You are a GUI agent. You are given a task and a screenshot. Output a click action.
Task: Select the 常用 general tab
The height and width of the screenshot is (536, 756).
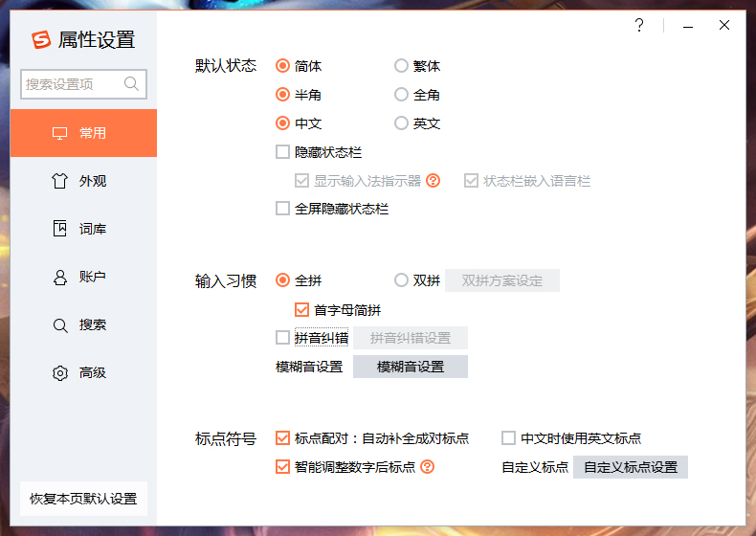click(82, 133)
